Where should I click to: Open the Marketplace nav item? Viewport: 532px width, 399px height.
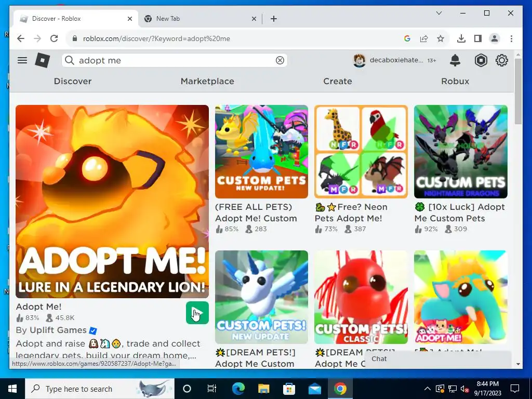coord(207,81)
